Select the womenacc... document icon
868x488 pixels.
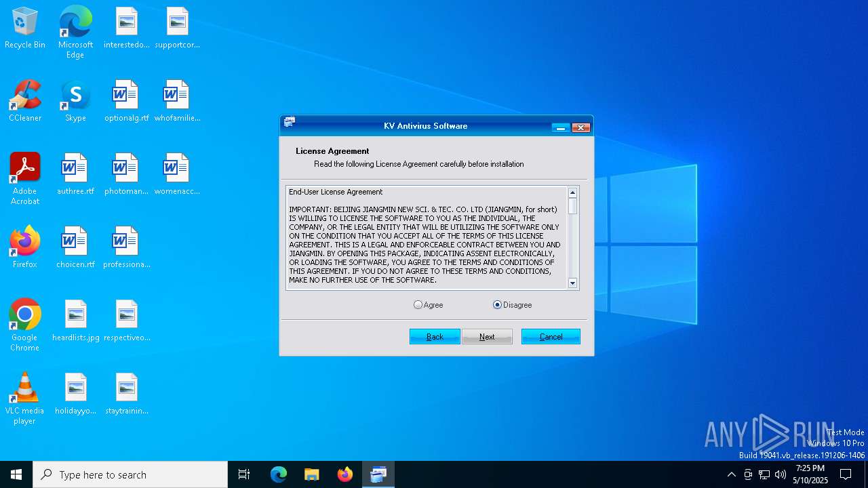pos(177,175)
